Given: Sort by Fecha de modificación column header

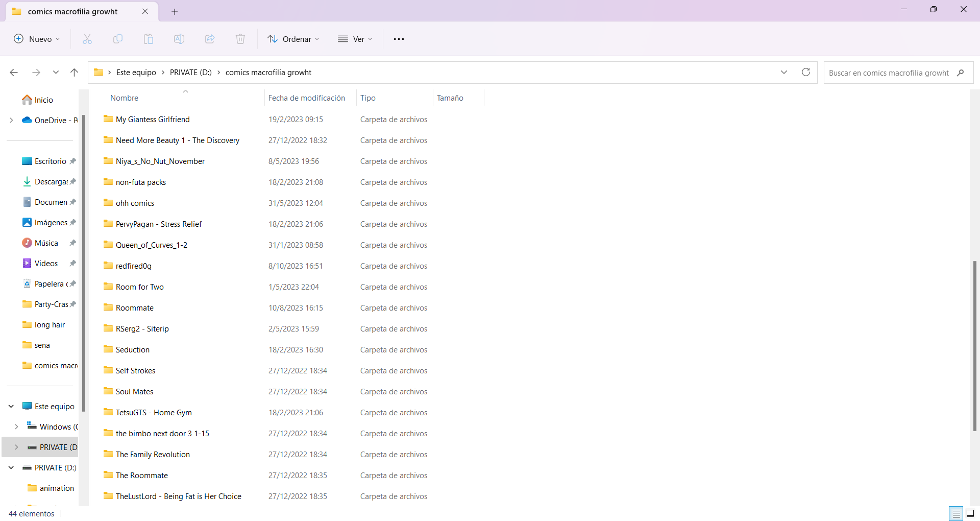Looking at the screenshot, I should (307, 98).
